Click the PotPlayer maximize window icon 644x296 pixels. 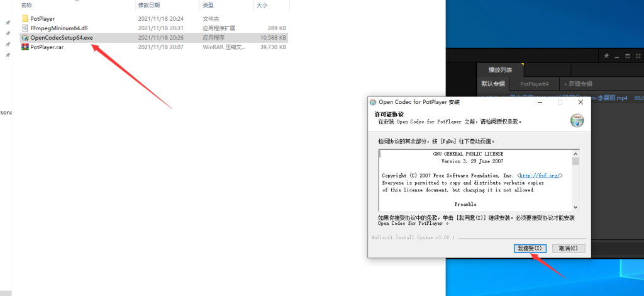point(628,56)
